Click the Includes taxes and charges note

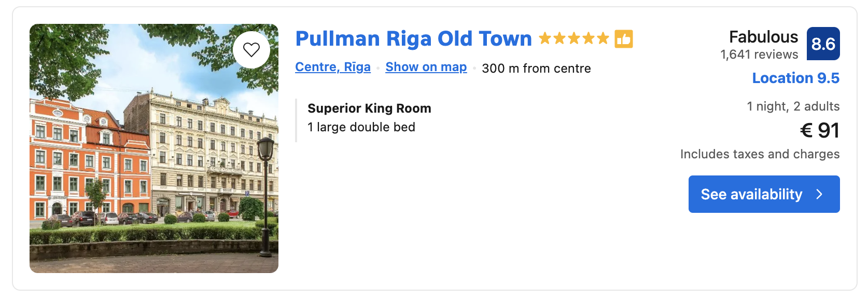tap(760, 154)
